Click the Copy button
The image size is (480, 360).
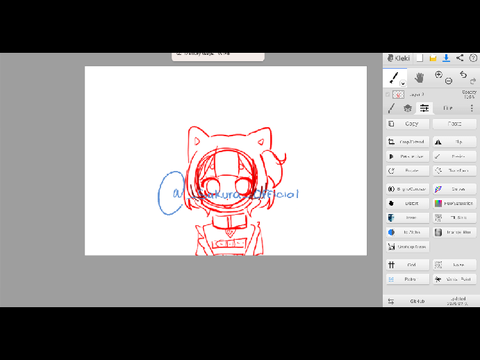(408, 124)
